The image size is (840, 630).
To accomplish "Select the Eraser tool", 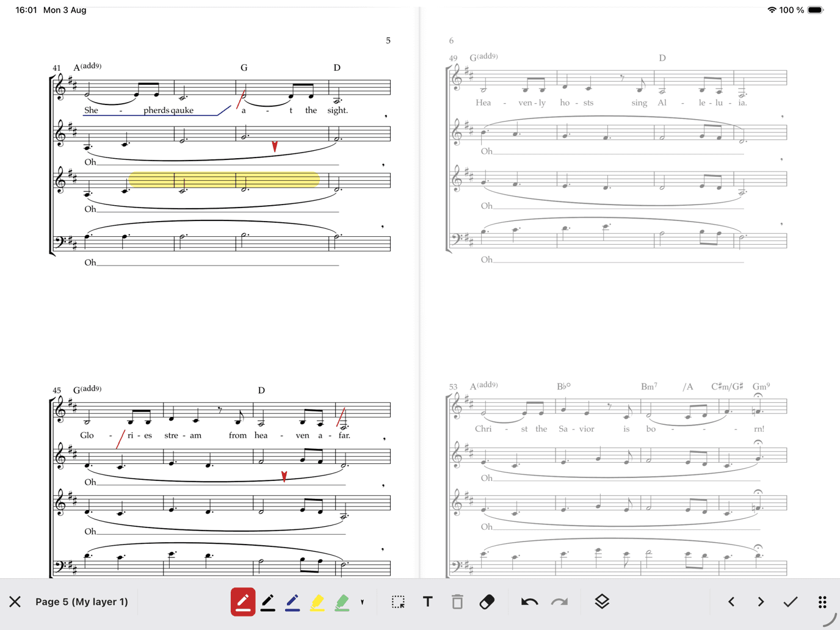I will (x=487, y=602).
